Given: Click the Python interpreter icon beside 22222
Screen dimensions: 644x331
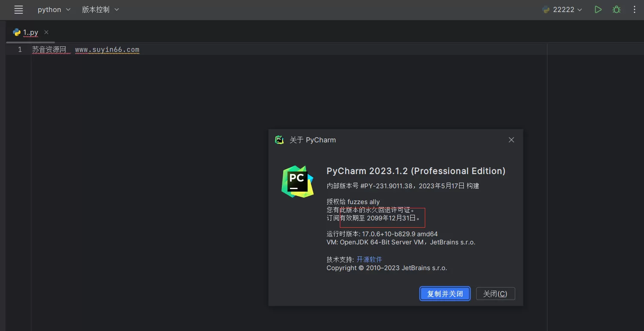Looking at the screenshot, I should (545, 9).
